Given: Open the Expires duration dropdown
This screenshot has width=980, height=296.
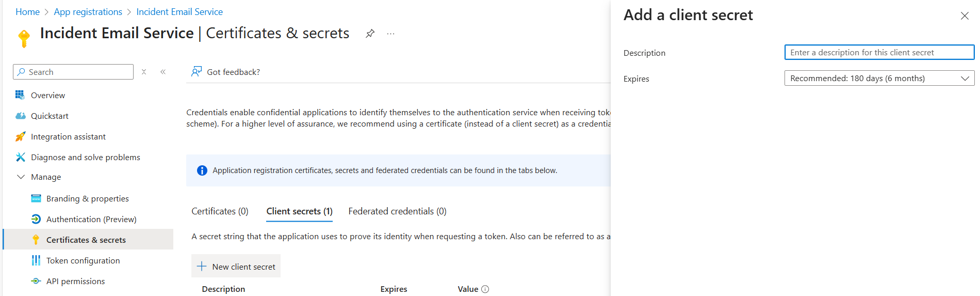Looking at the screenshot, I should pos(879,79).
